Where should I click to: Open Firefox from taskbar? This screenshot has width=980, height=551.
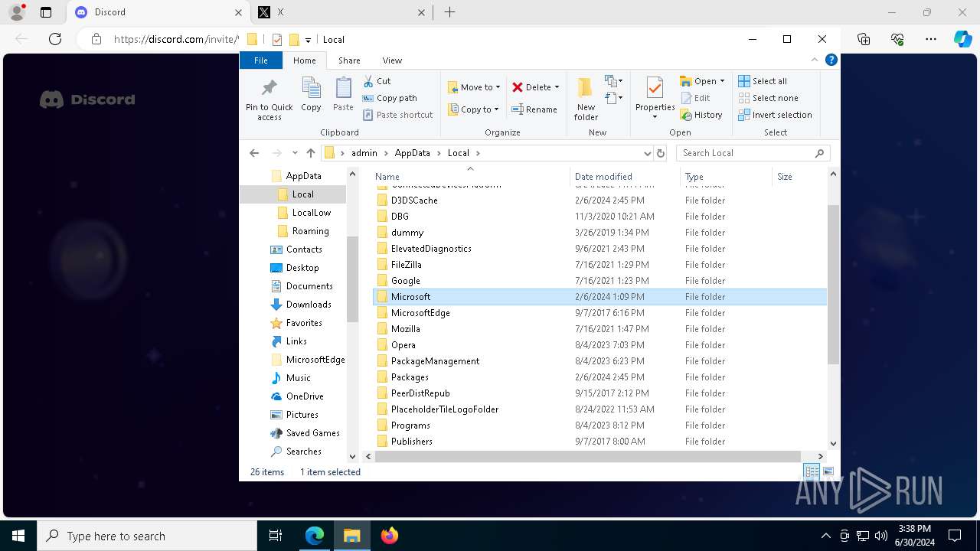[390, 536]
